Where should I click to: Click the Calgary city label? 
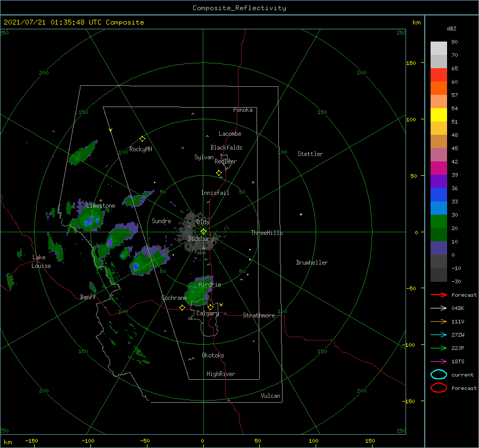[x=208, y=313]
